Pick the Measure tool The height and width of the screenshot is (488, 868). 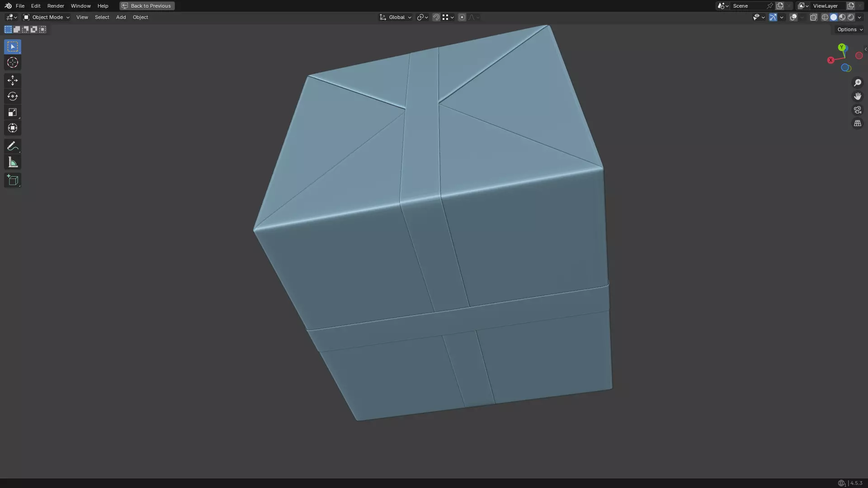tap(12, 162)
